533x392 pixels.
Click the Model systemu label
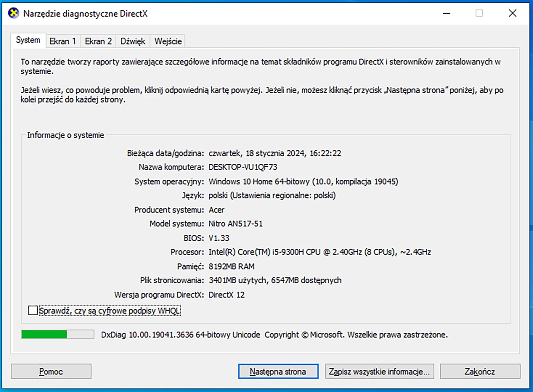pyautogui.click(x=177, y=224)
